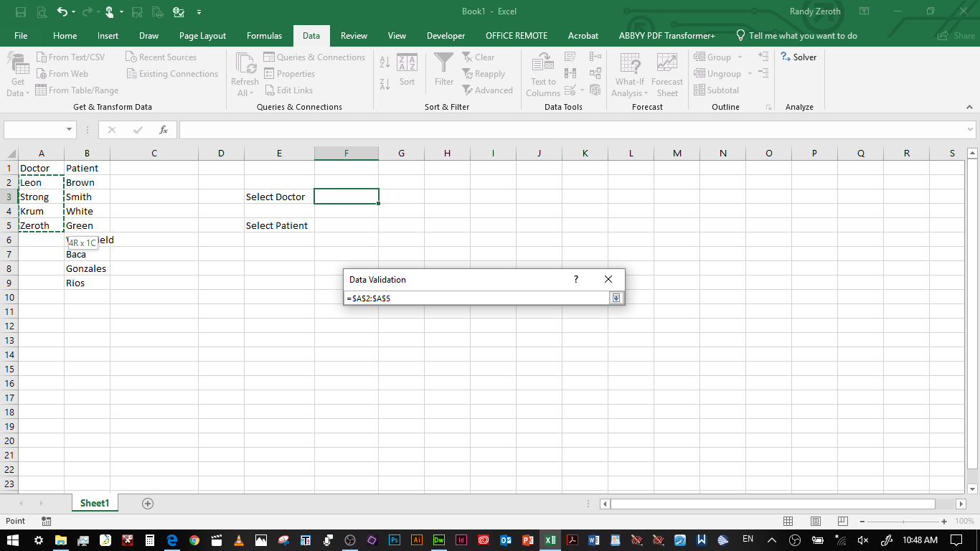Viewport: 980px width, 551px height.
Task: Click the Remove Duplicates icon
Action: tap(570, 73)
